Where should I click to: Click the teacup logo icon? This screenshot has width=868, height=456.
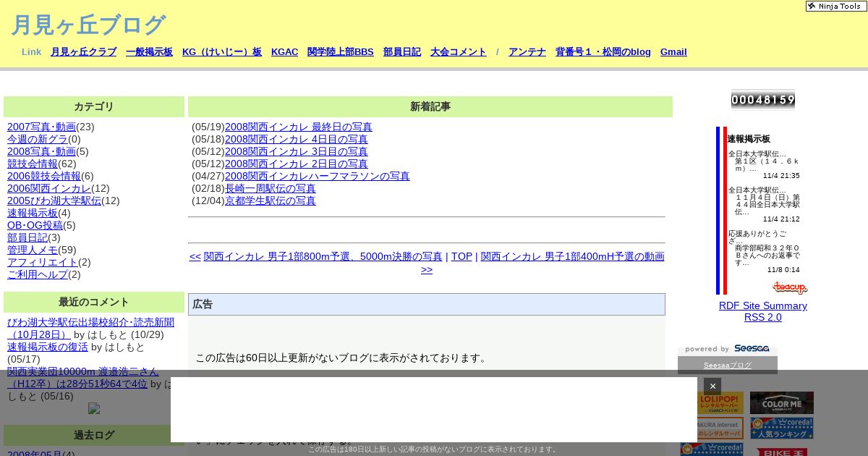[789, 287]
